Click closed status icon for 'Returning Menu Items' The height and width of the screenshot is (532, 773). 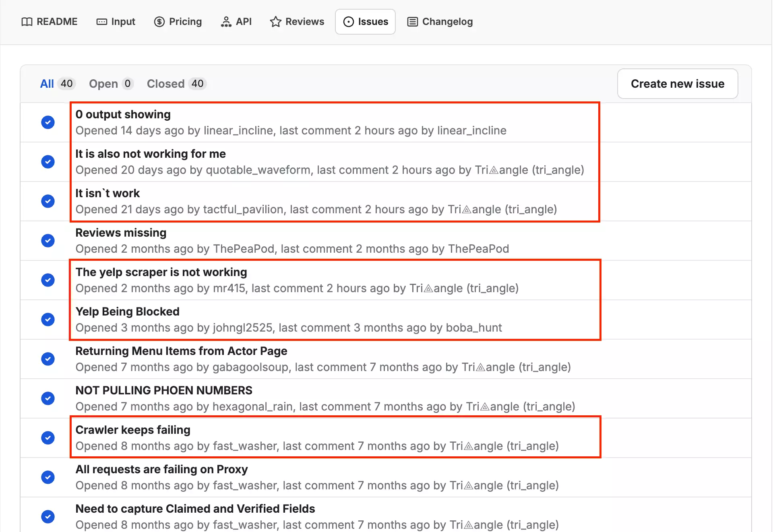click(48, 359)
